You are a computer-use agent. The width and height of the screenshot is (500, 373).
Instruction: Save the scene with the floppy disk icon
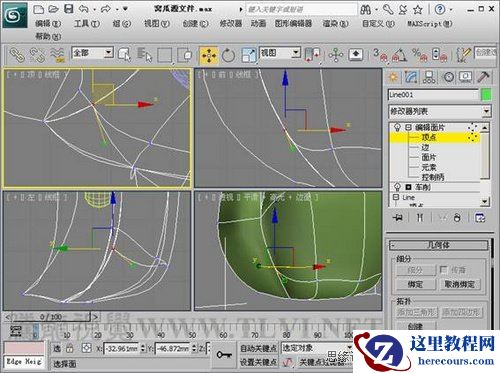(68, 9)
